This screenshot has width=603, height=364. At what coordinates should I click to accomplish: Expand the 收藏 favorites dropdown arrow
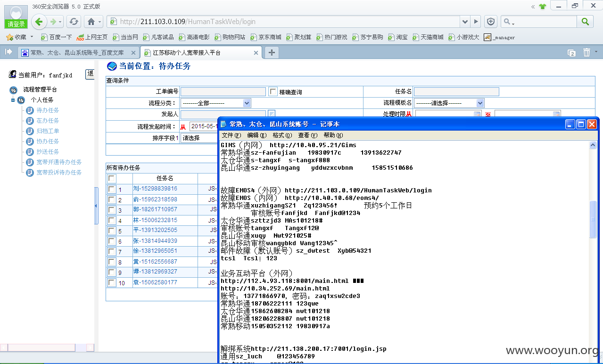[x=32, y=37]
